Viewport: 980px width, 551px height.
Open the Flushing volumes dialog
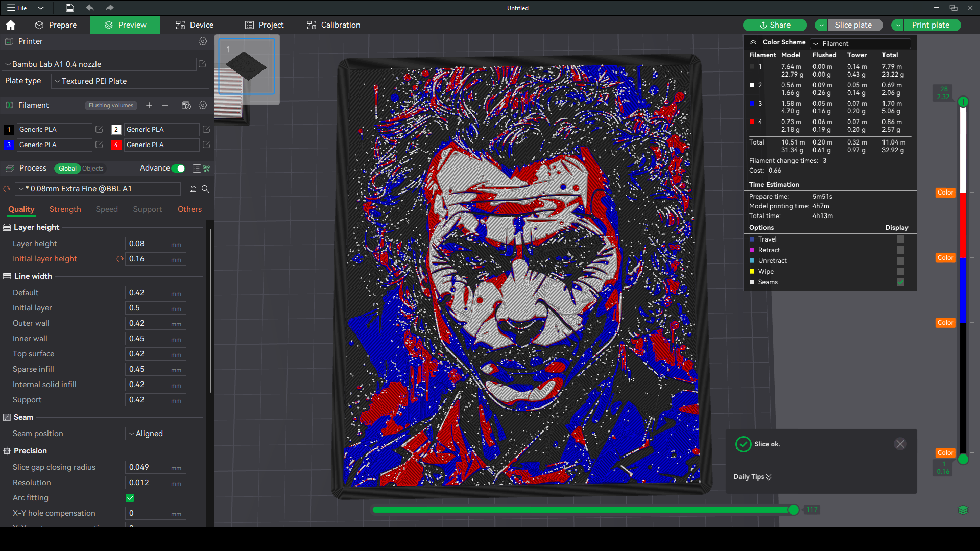pos(111,105)
